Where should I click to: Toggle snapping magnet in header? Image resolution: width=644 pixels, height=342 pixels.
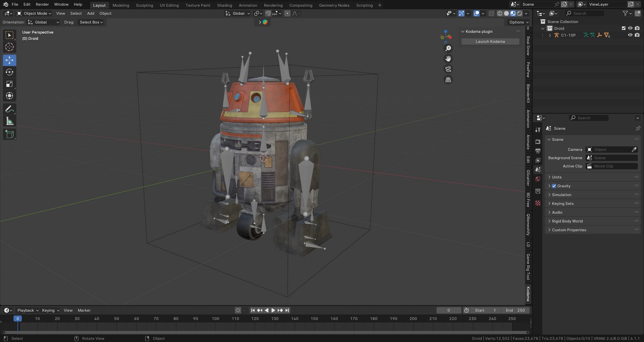click(x=268, y=13)
